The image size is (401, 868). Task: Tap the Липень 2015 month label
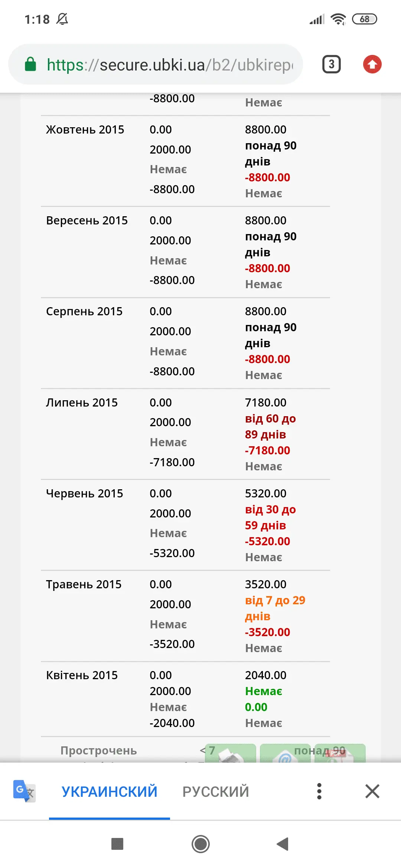coord(82,403)
